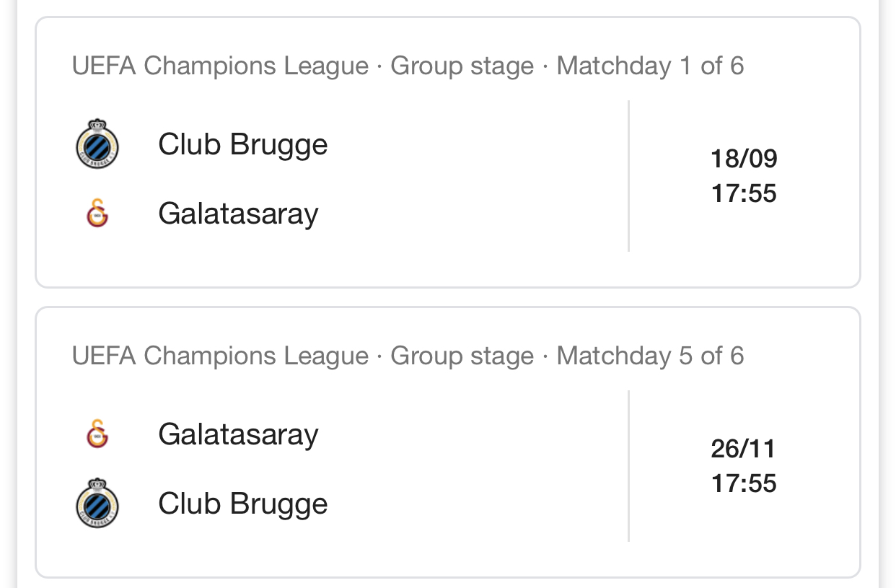Click Club Brugge crest in Matchday 1 card
The image size is (896, 588).
click(97, 144)
